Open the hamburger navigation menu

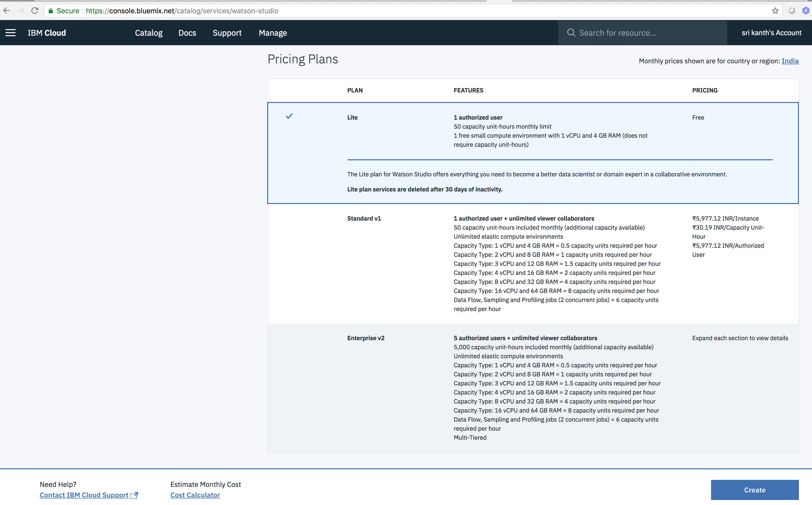[x=11, y=33]
